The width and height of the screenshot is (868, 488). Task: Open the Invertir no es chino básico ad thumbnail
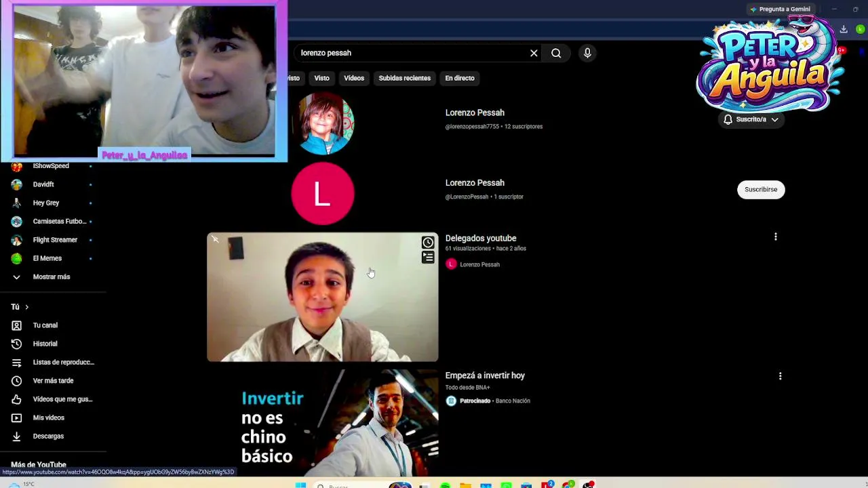coord(323,423)
